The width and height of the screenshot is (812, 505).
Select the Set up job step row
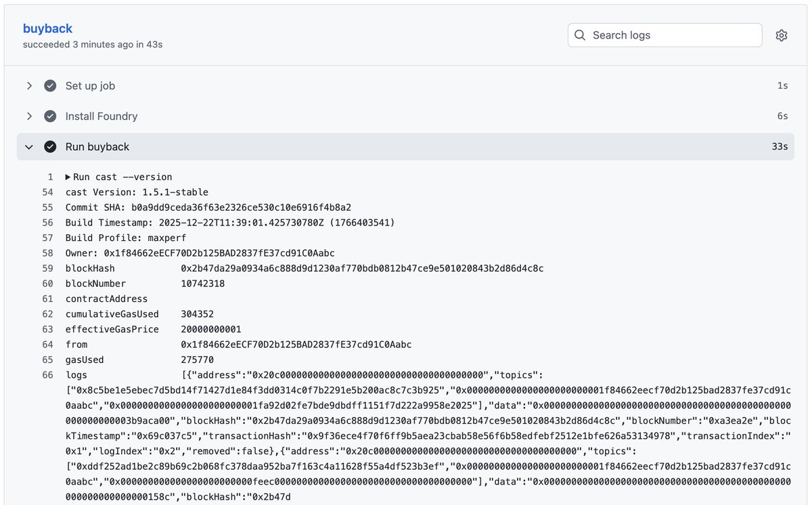pyautogui.click(x=405, y=86)
